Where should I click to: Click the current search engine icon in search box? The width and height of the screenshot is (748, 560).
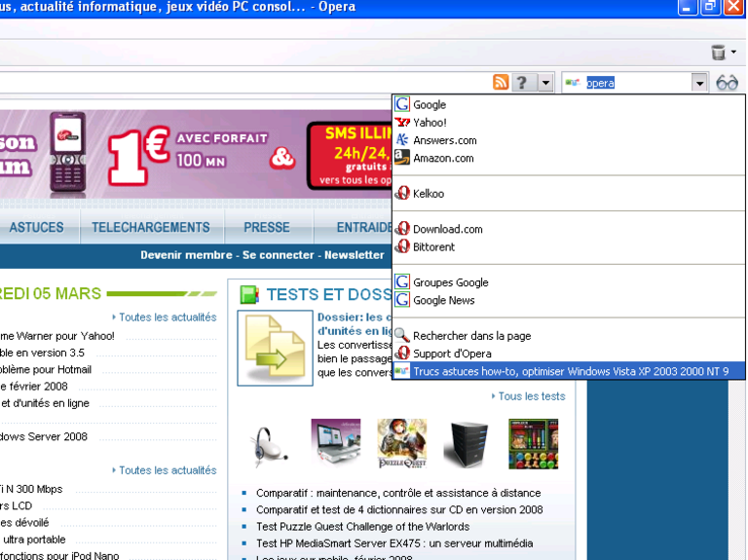click(573, 83)
